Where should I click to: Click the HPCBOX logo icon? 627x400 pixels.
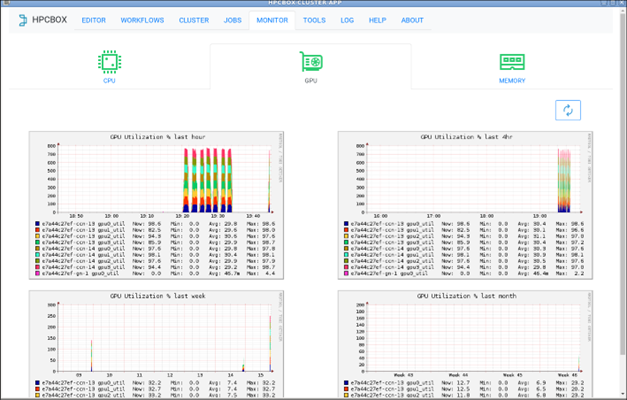tap(23, 20)
